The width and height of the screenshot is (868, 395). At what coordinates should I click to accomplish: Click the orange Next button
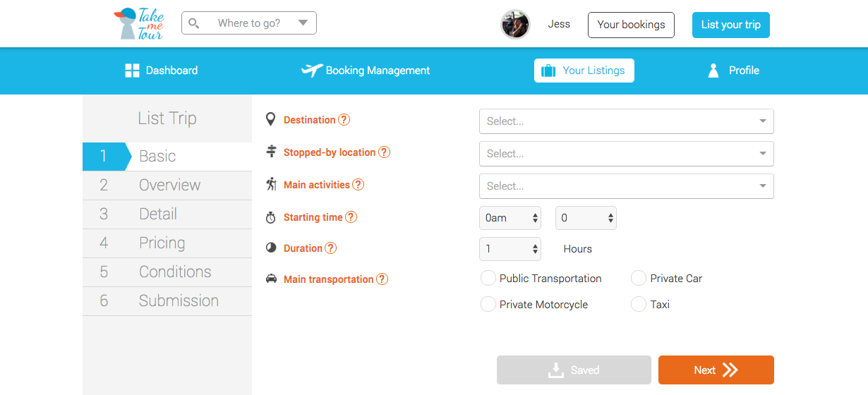point(716,370)
